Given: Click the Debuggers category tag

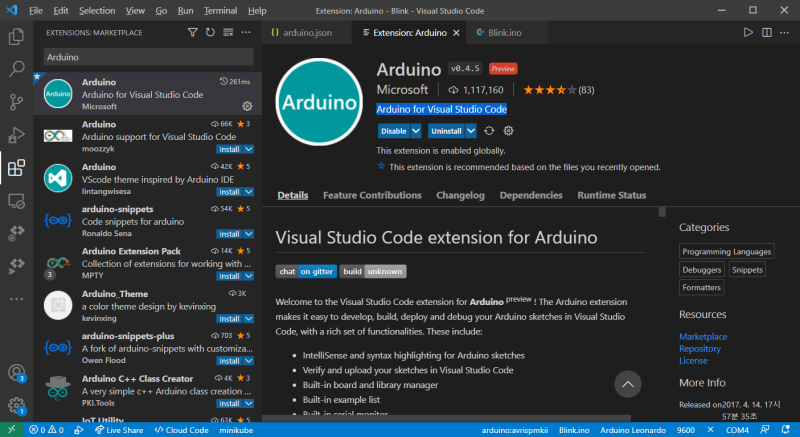Looking at the screenshot, I should point(702,270).
